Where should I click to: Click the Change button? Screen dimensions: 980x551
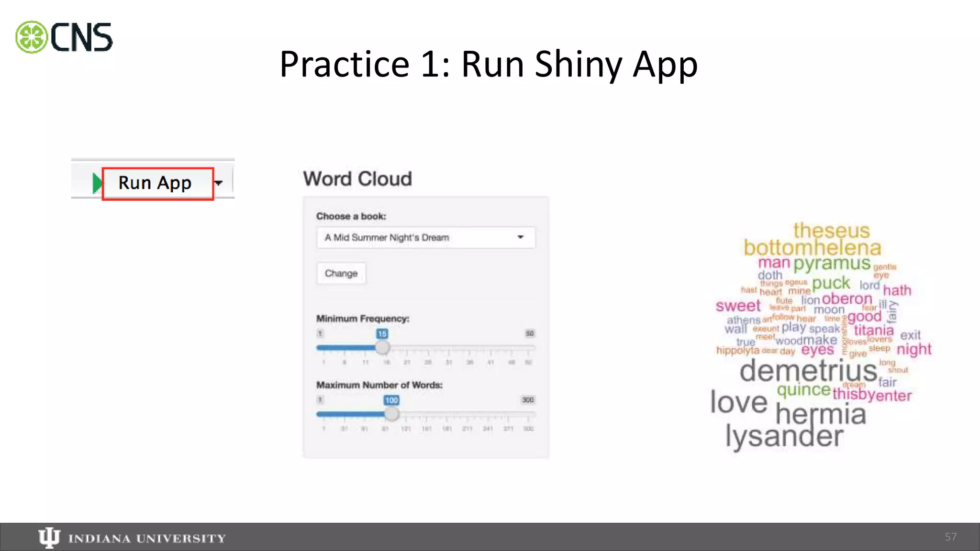[341, 273]
